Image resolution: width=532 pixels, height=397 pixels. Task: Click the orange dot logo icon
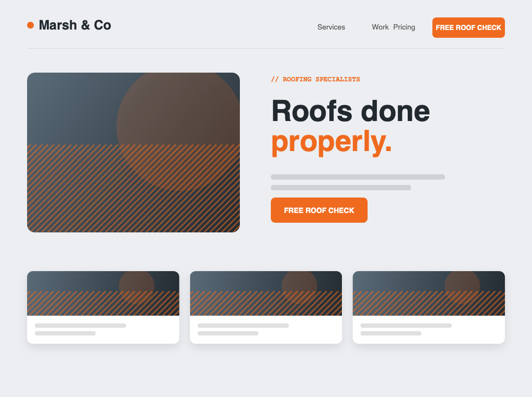[30, 25]
